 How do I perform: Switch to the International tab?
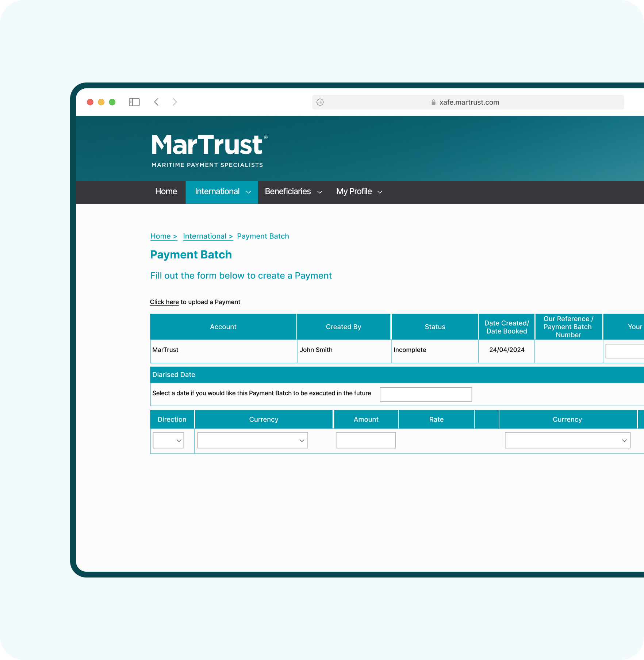click(x=217, y=191)
